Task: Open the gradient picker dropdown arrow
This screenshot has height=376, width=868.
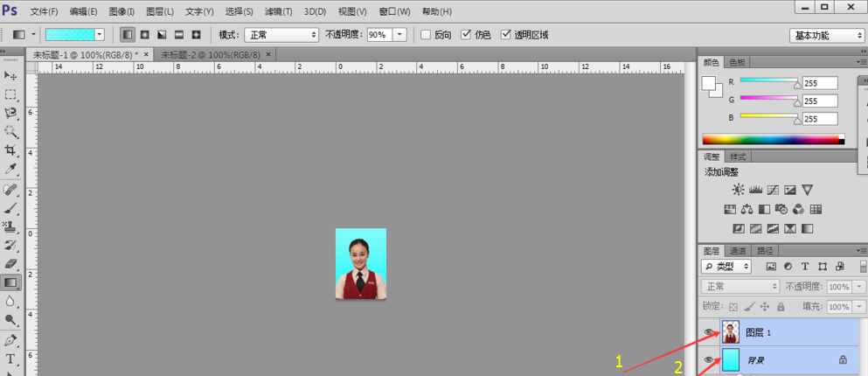Action: pyautogui.click(x=100, y=35)
